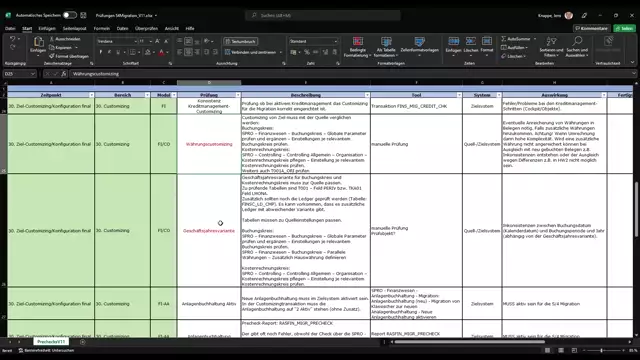Align text left
Image resolution: width=640 pixels, height=360 pixels.
pos(180,52)
